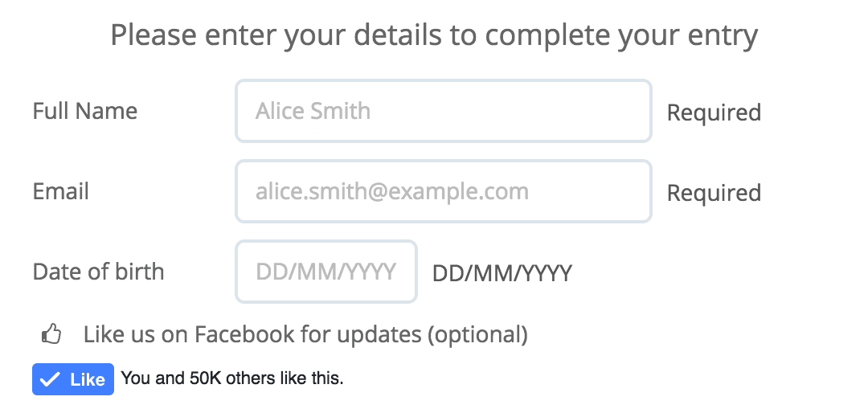Click the alice.smith@example.com placeholder text

coord(392,191)
